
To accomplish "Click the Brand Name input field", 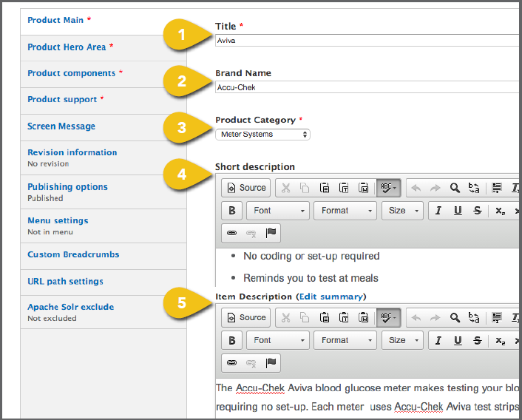I will (x=368, y=87).
